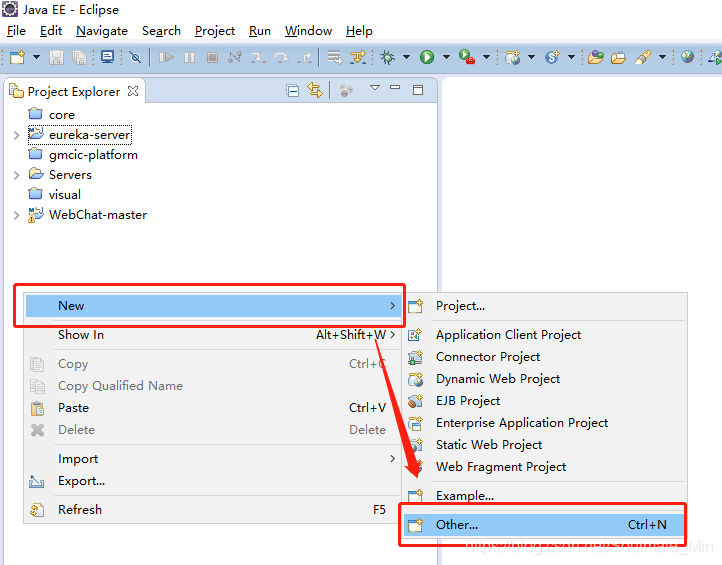Click Export... in the context menu

coord(213,481)
